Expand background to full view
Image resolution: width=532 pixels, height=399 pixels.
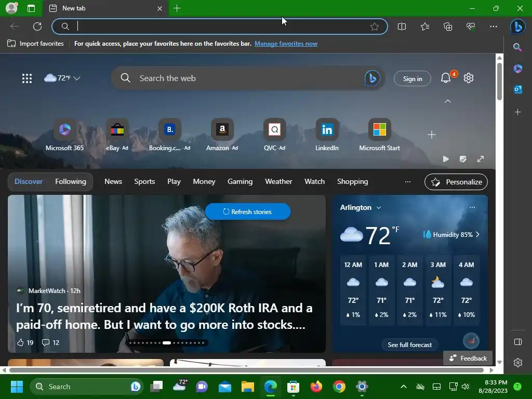(x=481, y=159)
